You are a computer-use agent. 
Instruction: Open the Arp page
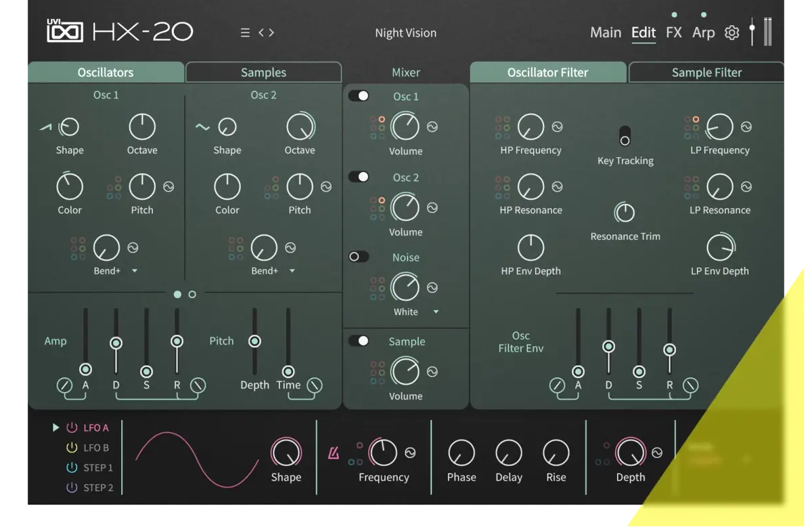point(704,32)
